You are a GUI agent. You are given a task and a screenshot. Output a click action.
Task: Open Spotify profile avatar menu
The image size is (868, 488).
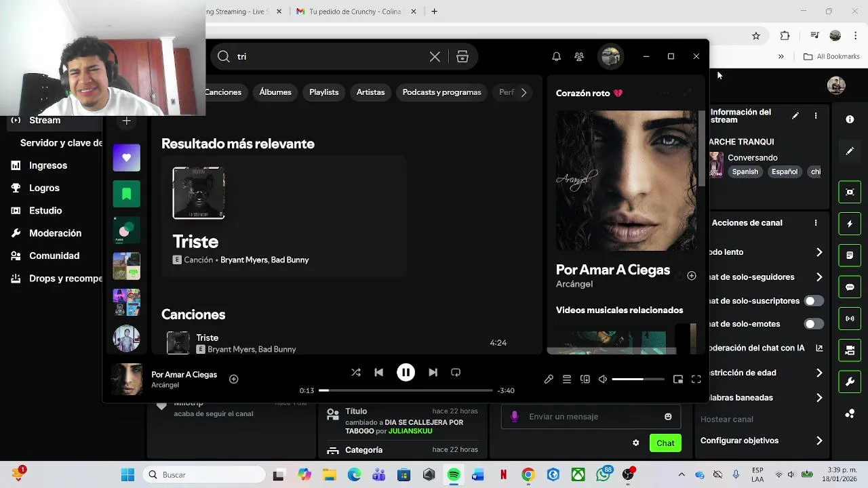pyautogui.click(x=610, y=57)
